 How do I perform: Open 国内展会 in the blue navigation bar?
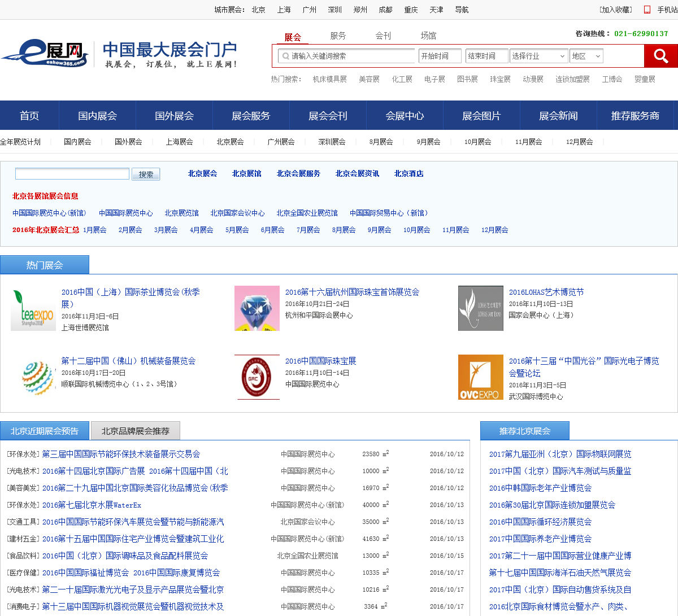(97, 116)
